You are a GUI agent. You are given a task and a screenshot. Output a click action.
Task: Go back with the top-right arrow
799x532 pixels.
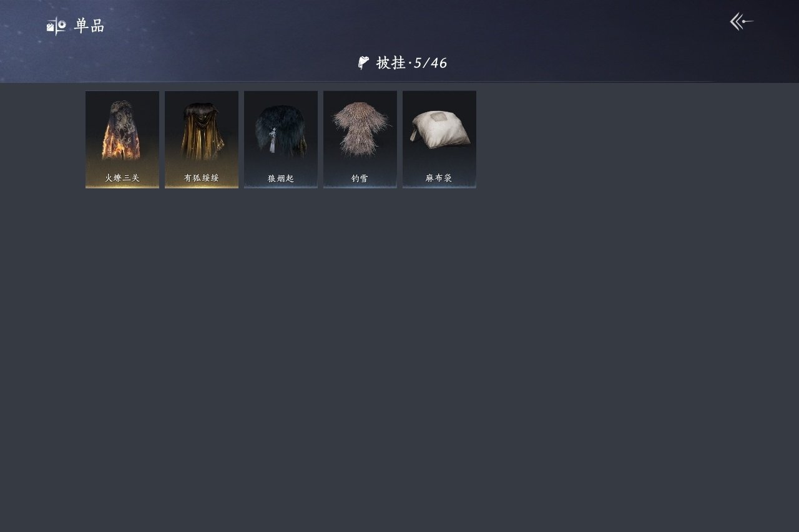click(x=742, y=22)
